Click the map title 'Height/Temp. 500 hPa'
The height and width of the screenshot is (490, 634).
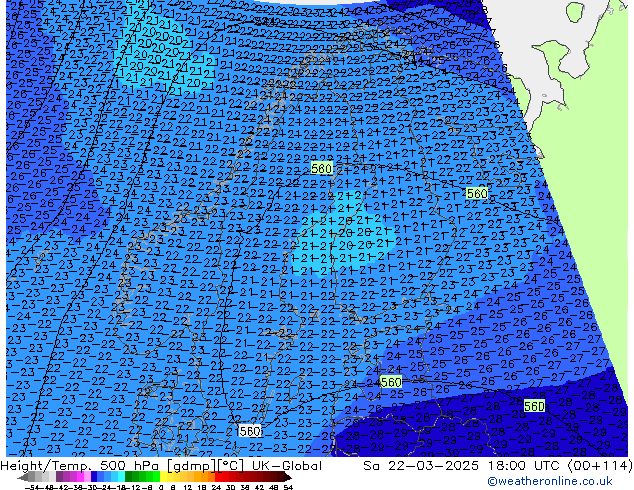[91, 466]
